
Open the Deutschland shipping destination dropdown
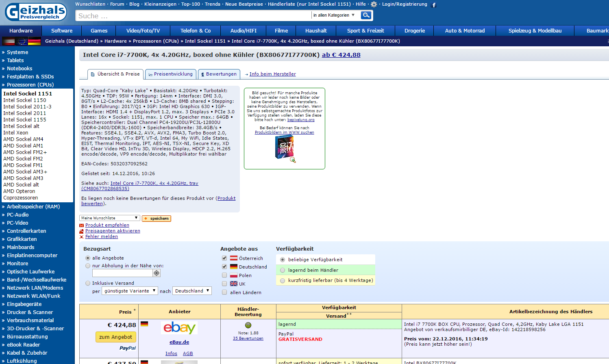tap(192, 291)
